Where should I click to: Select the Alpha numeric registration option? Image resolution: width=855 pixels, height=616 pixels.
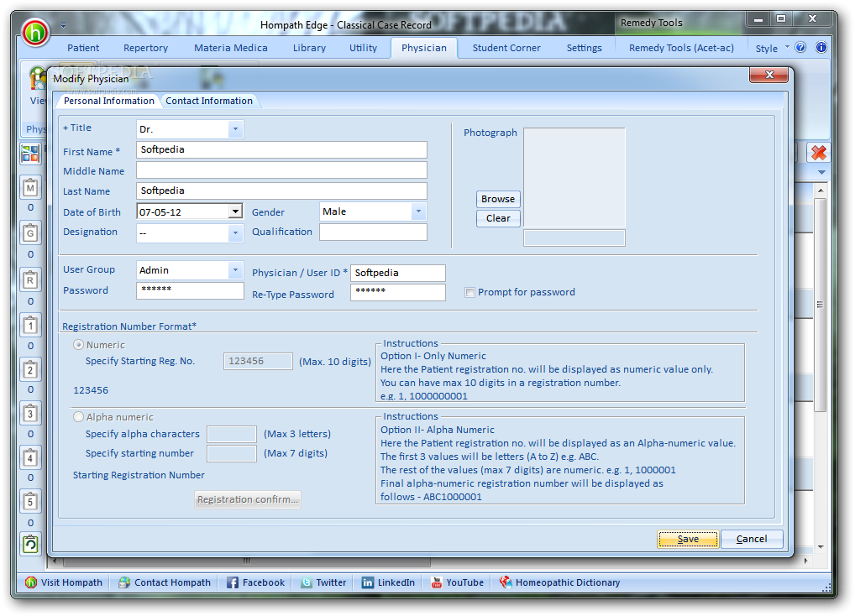click(78, 416)
